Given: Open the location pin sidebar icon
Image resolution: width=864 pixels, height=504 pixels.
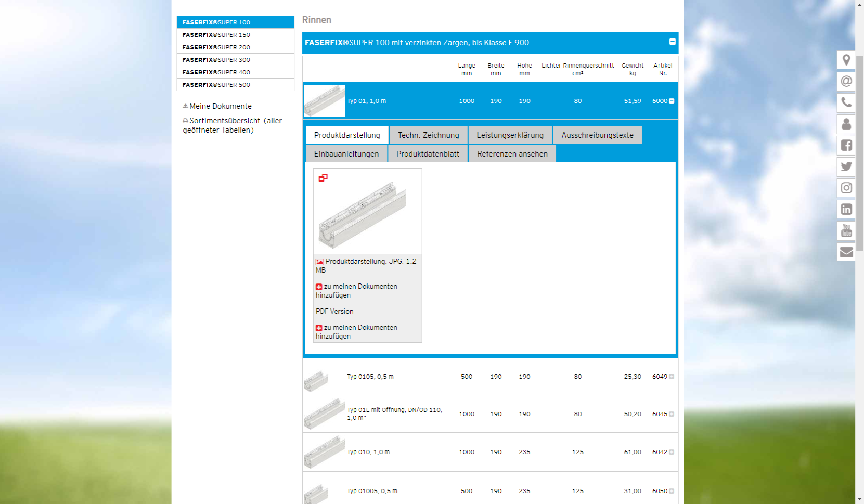Looking at the screenshot, I should [x=846, y=60].
